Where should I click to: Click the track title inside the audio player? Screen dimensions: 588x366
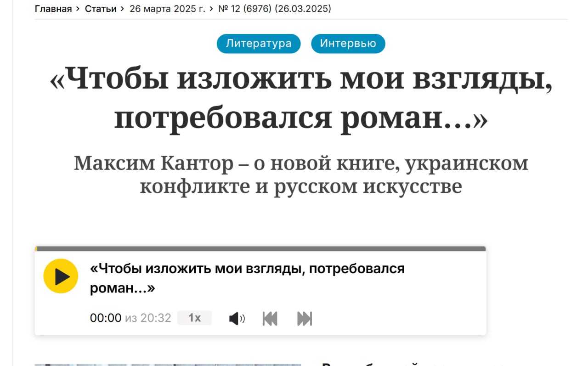pos(247,278)
